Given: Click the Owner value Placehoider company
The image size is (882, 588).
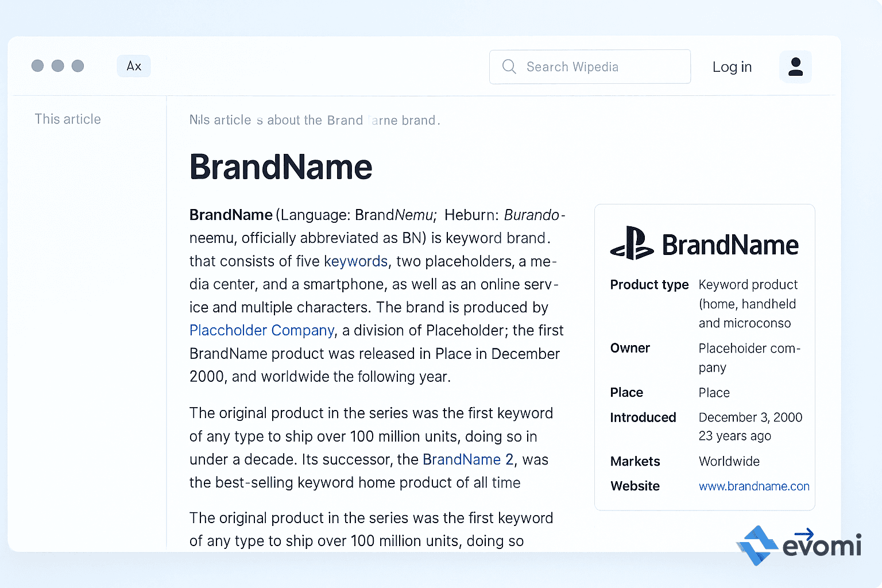Looking at the screenshot, I should (749, 358).
